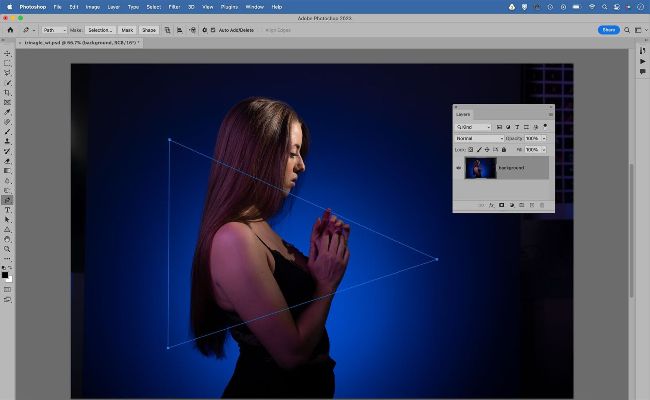Toggle the layer filtering switch
650x400 pixels.
tap(546, 127)
